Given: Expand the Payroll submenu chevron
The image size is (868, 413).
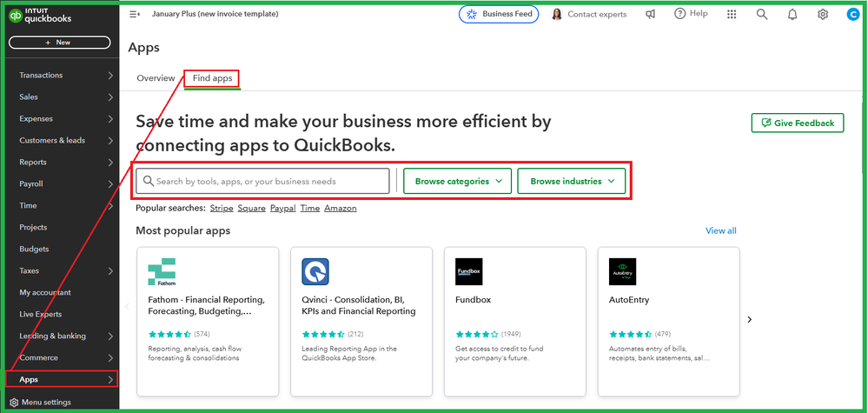Looking at the screenshot, I should click(x=110, y=183).
